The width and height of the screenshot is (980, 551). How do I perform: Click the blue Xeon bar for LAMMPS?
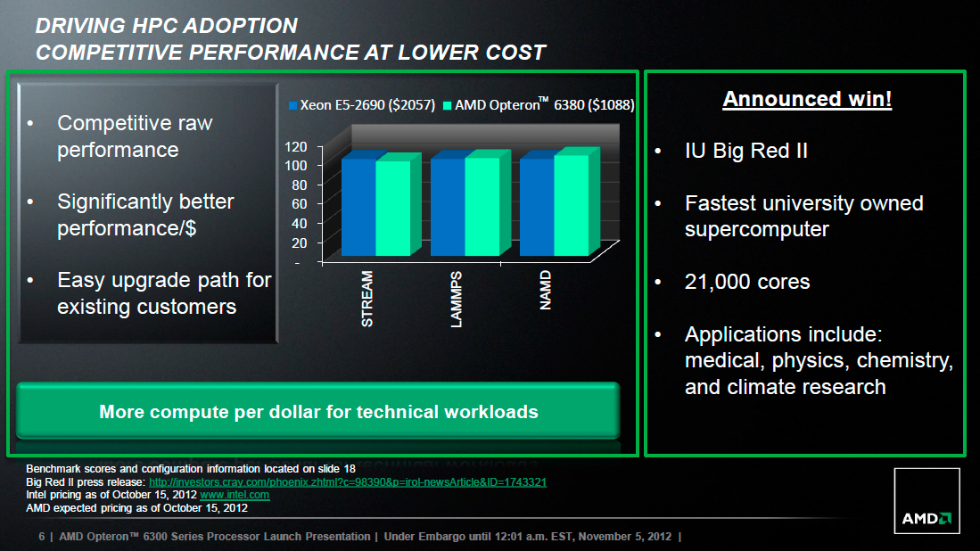(448, 207)
